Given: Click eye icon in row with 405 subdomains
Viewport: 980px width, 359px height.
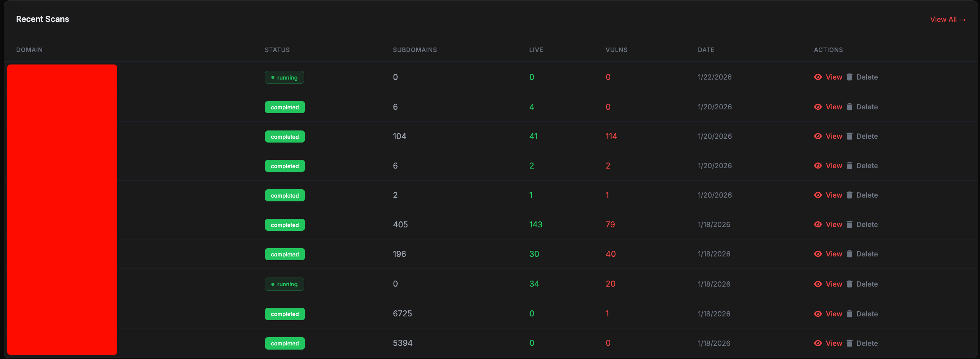Looking at the screenshot, I should coord(818,225).
